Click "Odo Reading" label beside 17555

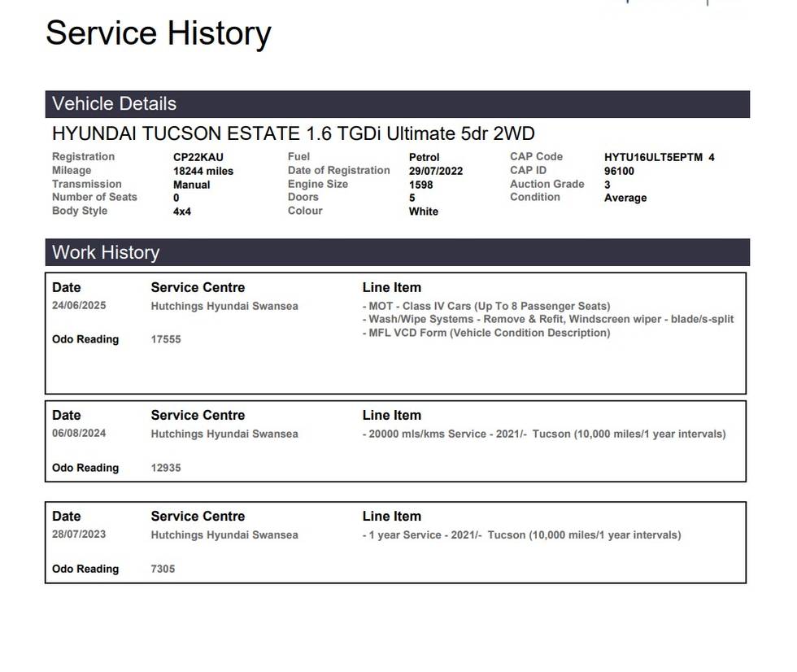point(85,339)
